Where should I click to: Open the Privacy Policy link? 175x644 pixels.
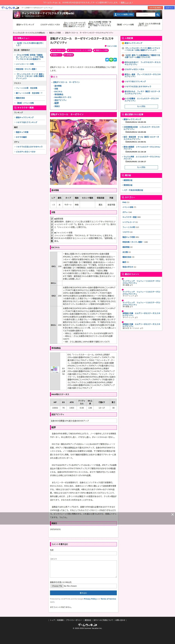click(x=90, y=599)
